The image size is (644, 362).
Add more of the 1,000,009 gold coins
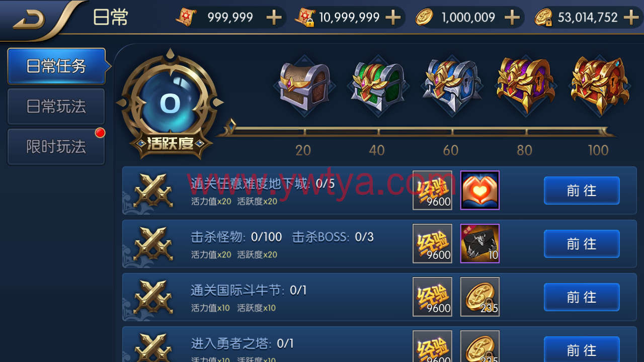coord(512,18)
